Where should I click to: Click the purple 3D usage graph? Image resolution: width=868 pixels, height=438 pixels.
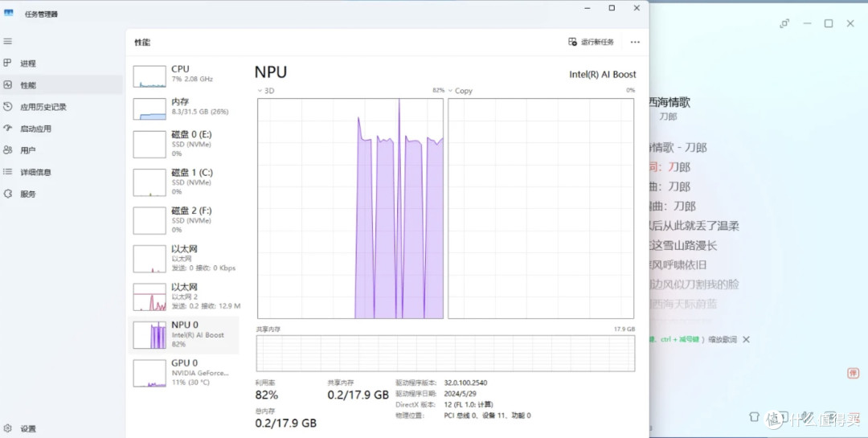tap(350, 208)
